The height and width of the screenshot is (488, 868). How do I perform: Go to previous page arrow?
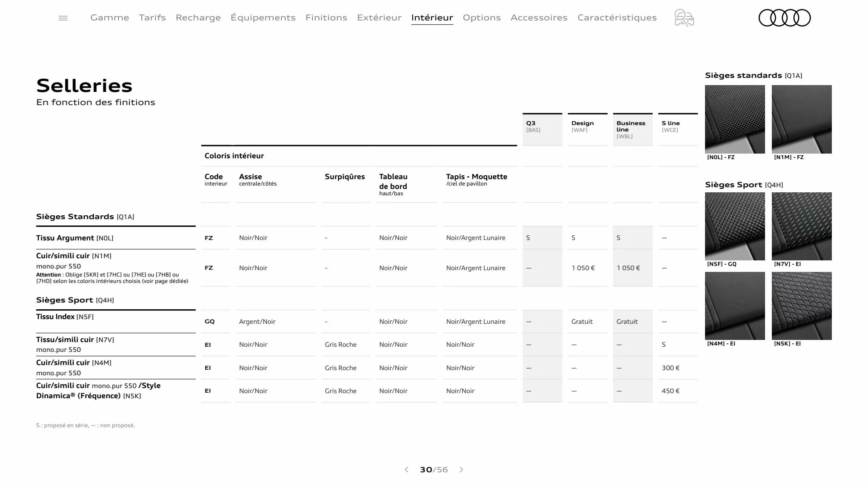(406, 470)
